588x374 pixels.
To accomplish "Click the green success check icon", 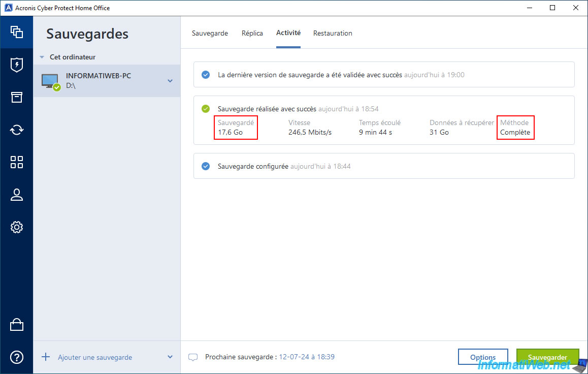I will click(x=206, y=109).
